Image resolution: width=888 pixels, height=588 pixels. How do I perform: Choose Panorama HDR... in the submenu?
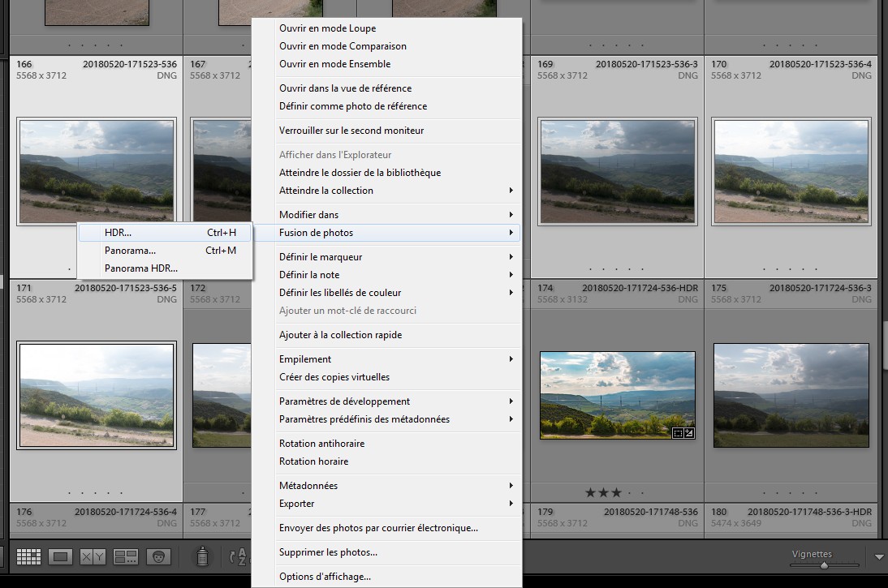click(x=165, y=268)
